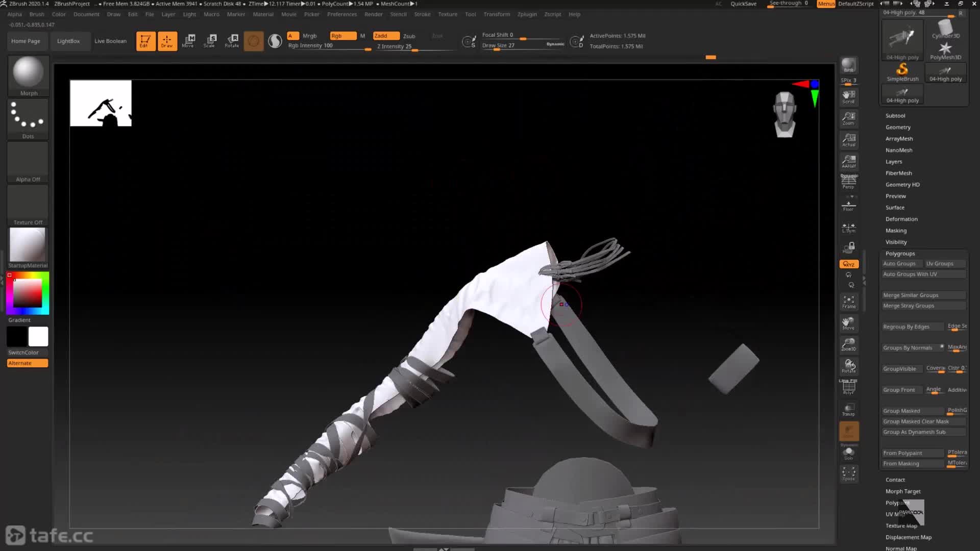This screenshot has height=551, width=980.
Task: Click the Morph brush thumbnail
Action: coord(28,76)
